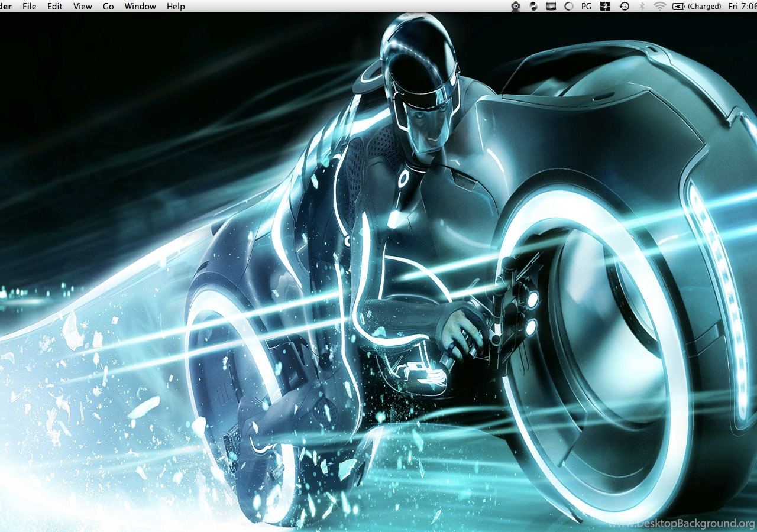The width and height of the screenshot is (757, 532).
Task: Click the PG menu bar item
Action: click(587, 7)
